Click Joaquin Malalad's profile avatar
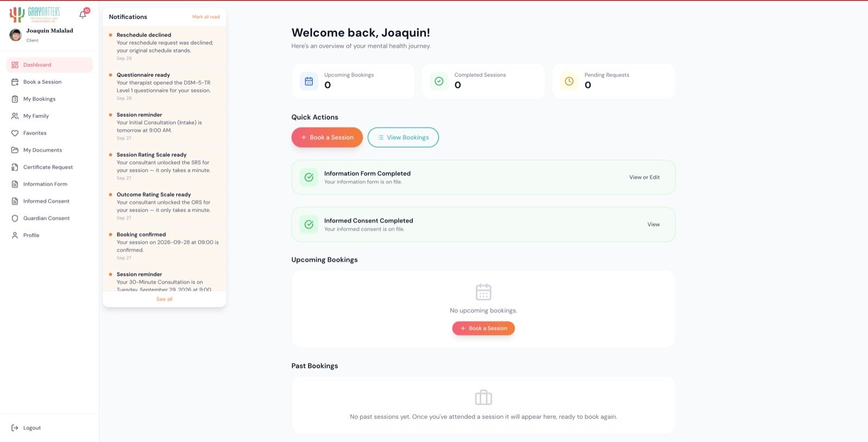Image resolution: width=868 pixels, height=442 pixels. pyautogui.click(x=16, y=35)
